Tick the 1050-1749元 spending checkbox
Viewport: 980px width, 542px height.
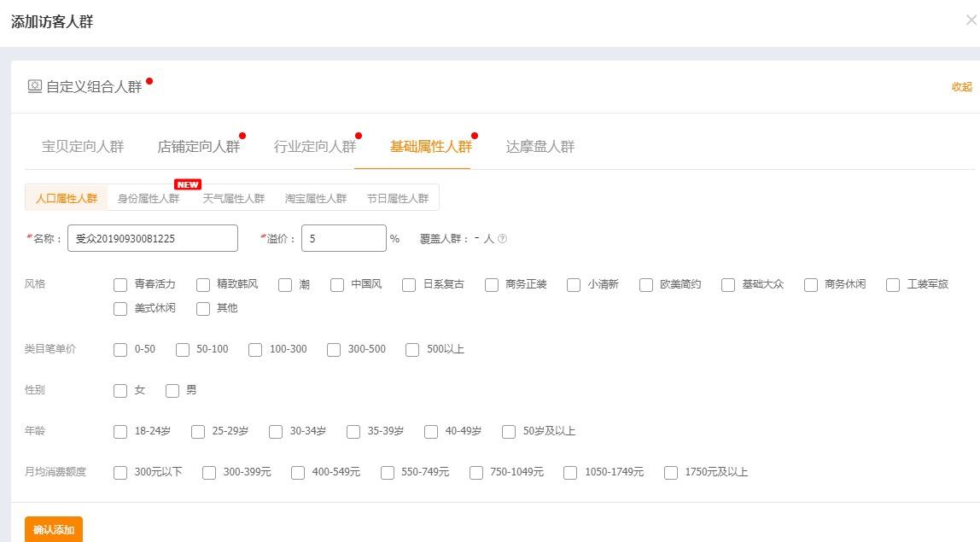(570, 473)
